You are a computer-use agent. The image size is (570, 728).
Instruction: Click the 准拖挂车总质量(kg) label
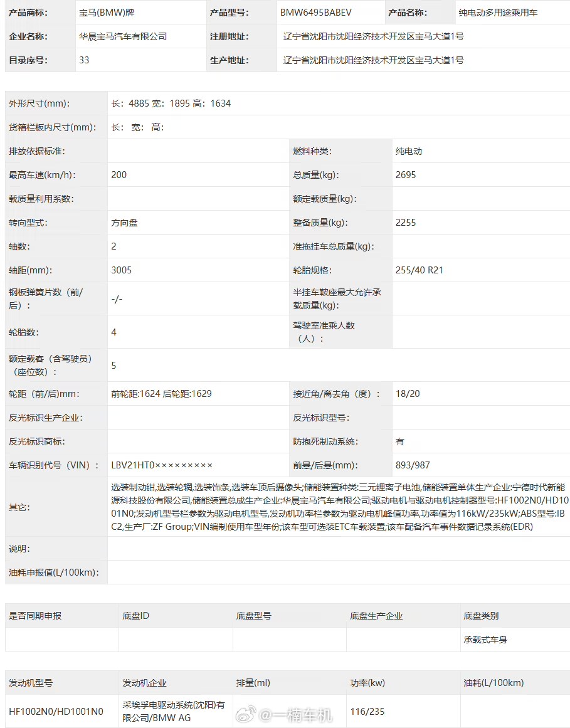pyautogui.click(x=334, y=246)
